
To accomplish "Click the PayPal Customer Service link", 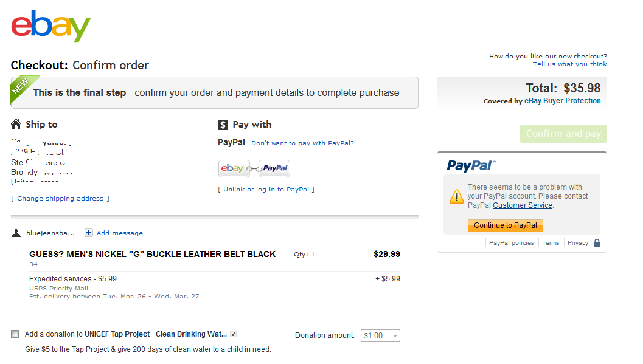I will 522,205.
